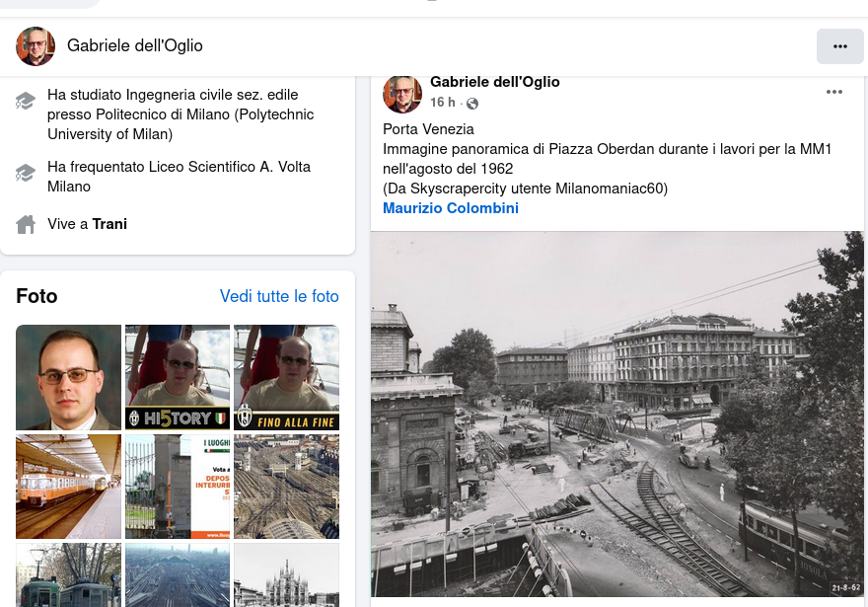
Task: Open the portrait photo of man in suit
Action: pyautogui.click(x=68, y=377)
